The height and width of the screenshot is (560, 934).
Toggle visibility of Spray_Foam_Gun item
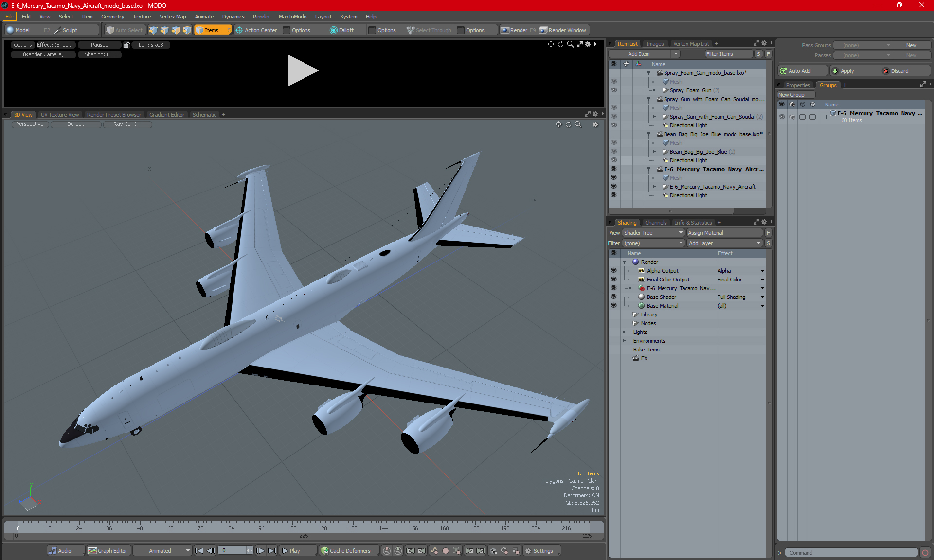tap(614, 90)
